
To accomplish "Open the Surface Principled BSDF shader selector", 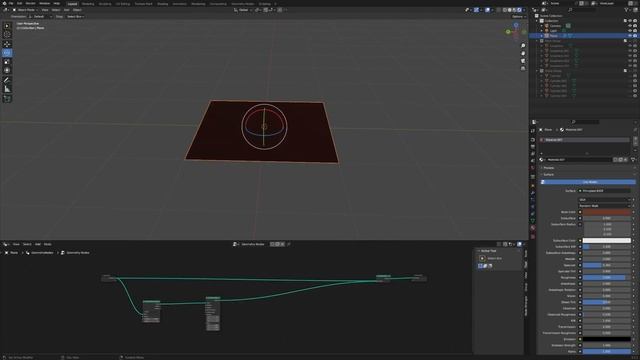I will (x=604, y=191).
